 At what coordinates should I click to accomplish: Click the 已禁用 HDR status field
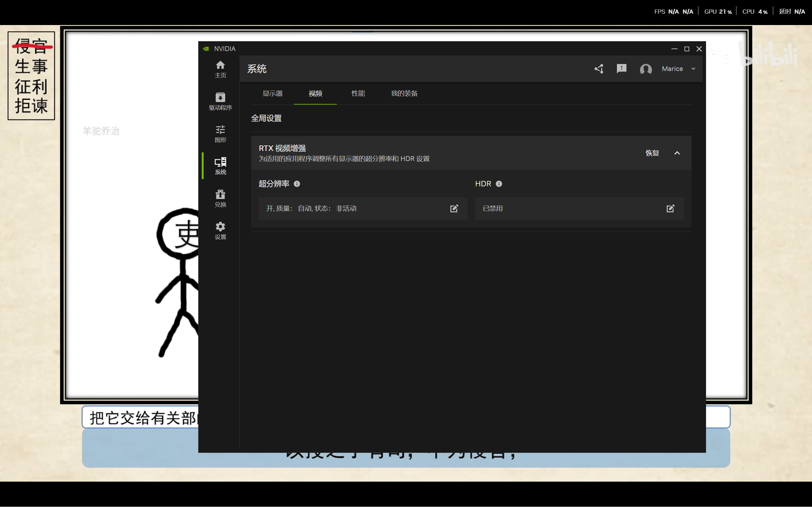pyautogui.click(x=493, y=209)
